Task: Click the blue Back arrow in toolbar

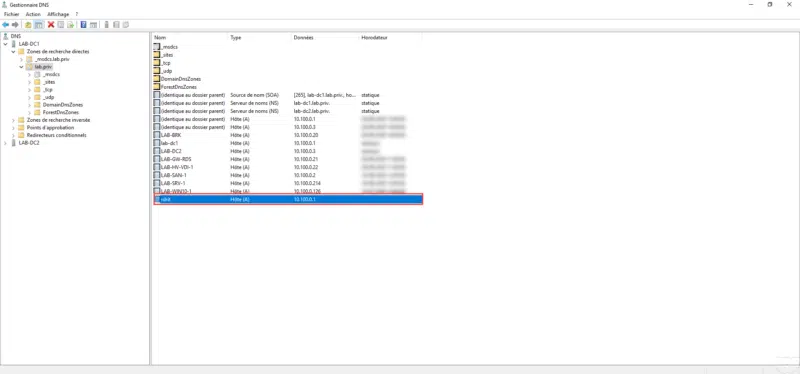Action: (6, 24)
